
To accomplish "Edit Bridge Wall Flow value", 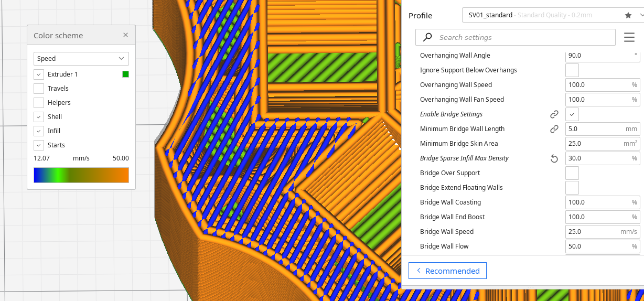I will (603, 246).
